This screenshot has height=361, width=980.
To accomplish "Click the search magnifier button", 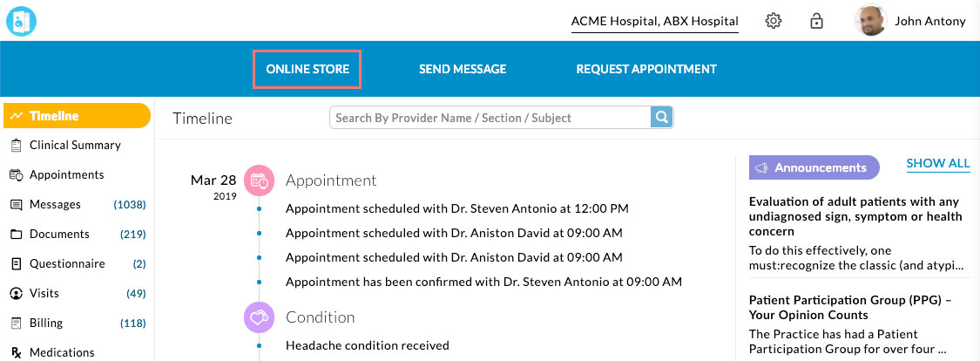I will tap(662, 117).
